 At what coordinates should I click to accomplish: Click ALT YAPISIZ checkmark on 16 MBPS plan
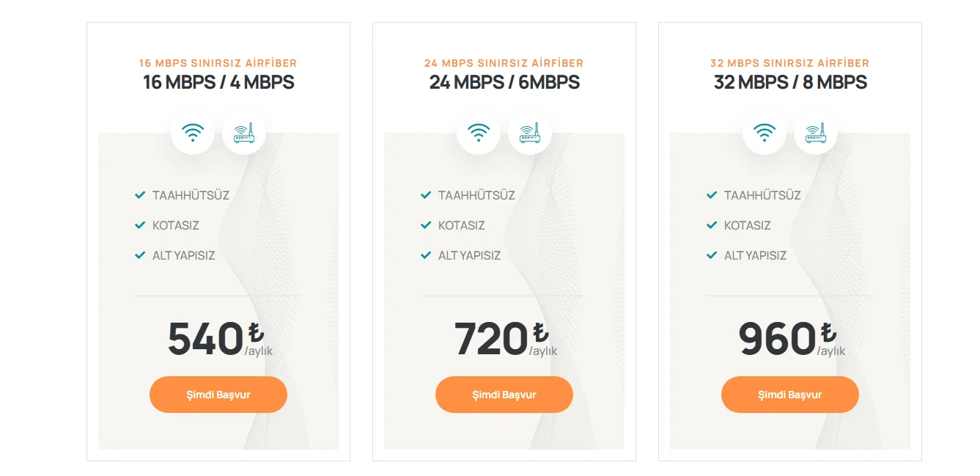pos(140,255)
